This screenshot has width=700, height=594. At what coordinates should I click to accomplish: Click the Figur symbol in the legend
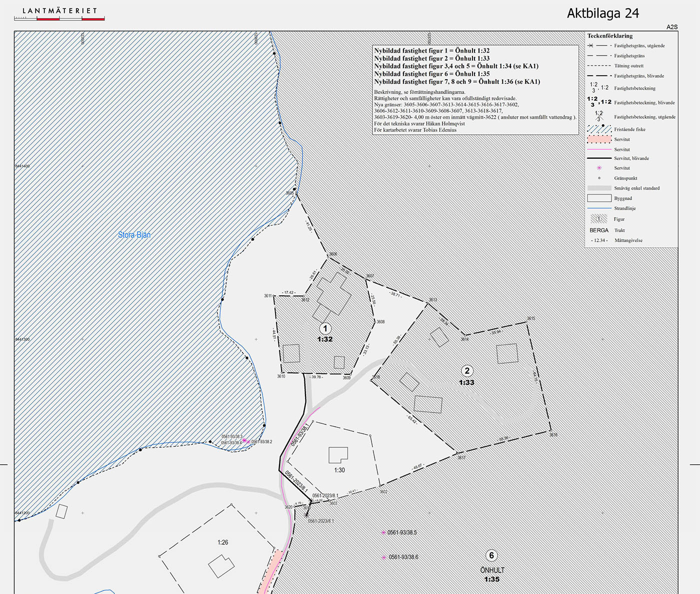click(599, 219)
